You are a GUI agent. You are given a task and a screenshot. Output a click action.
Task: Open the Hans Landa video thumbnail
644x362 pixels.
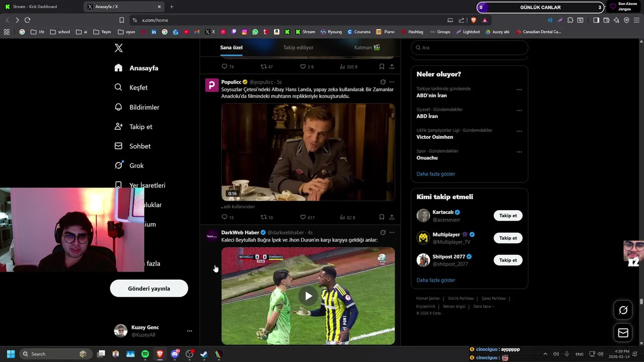pyautogui.click(x=308, y=152)
